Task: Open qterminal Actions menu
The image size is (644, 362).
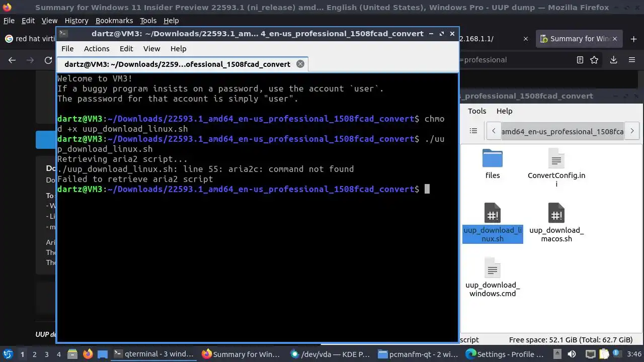Action: (97, 49)
